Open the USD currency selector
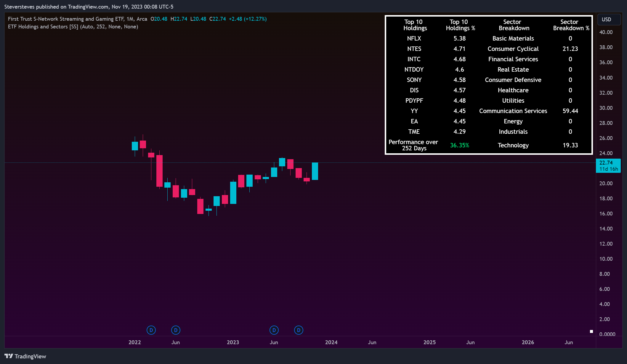 pyautogui.click(x=609, y=20)
